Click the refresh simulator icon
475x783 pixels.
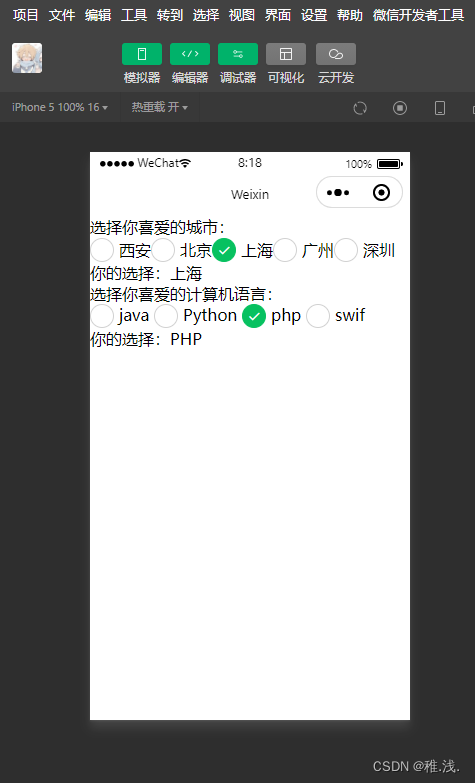click(360, 108)
